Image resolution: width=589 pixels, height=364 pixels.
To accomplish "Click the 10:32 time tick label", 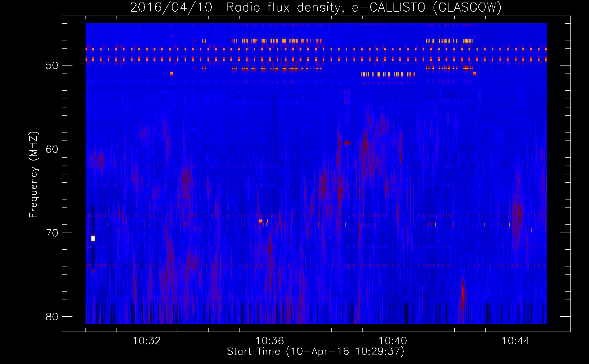I will tap(147, 341).
